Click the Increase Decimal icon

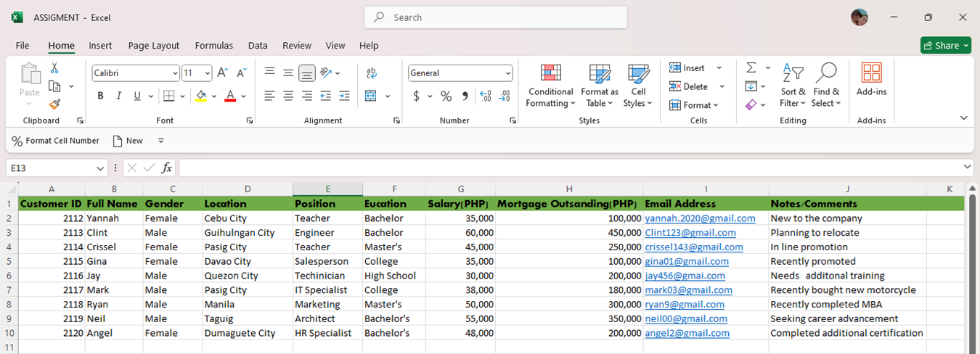pyautogui.click(x=486, y=96)
